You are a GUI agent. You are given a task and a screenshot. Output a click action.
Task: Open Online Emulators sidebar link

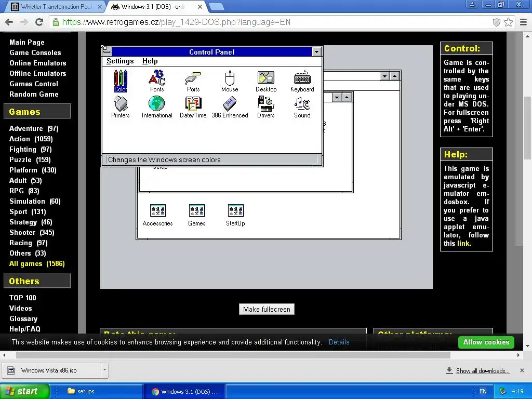coord(37,63)
